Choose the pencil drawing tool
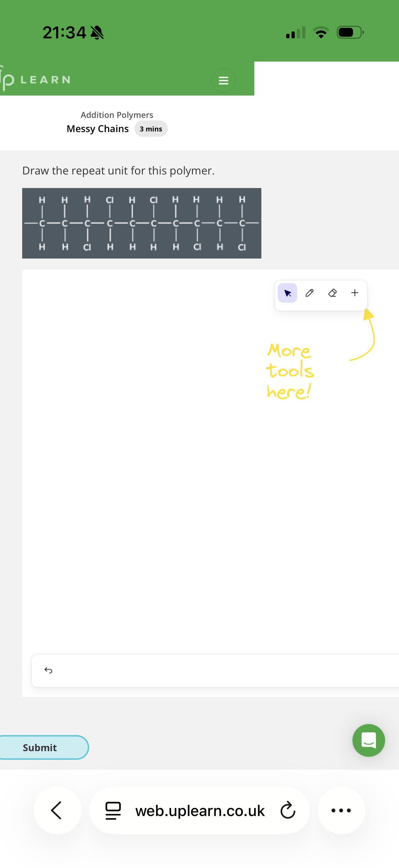Image resolution: width=399 pixels, height=868 pixels. tap(309, 293)
